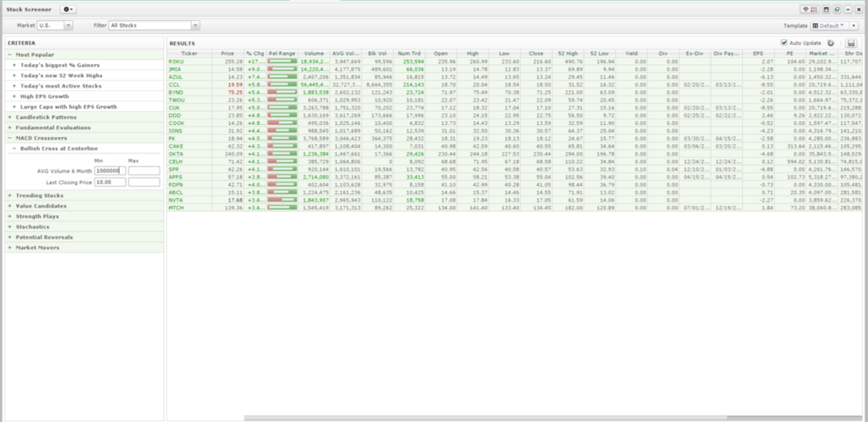Screen dimensions: 868x422
Task: Click the NVTA Rel Range bar
Action: (x=282, y=200)
